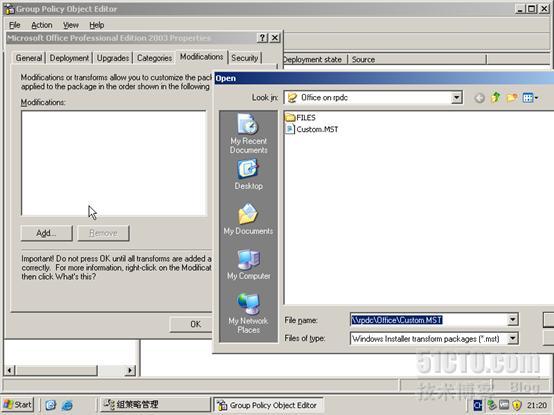
Task: Expand the File name dropdown arrow
Action: [512, 320]
